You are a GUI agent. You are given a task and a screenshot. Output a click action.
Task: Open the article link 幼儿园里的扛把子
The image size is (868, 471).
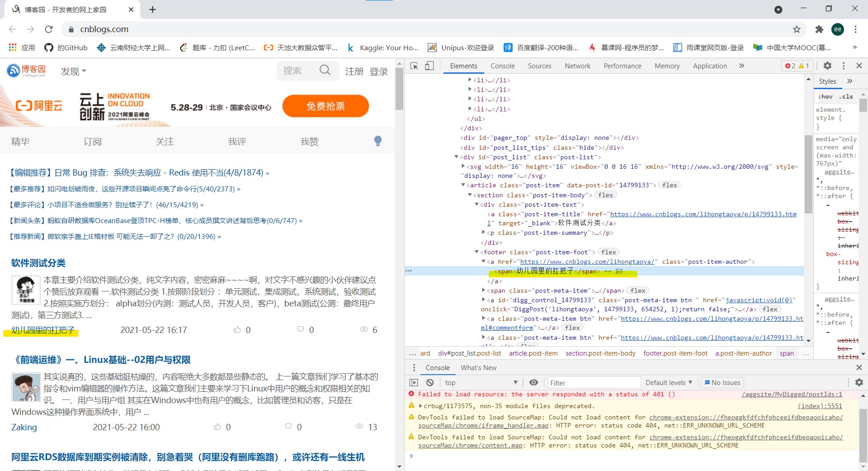[41, 330]
